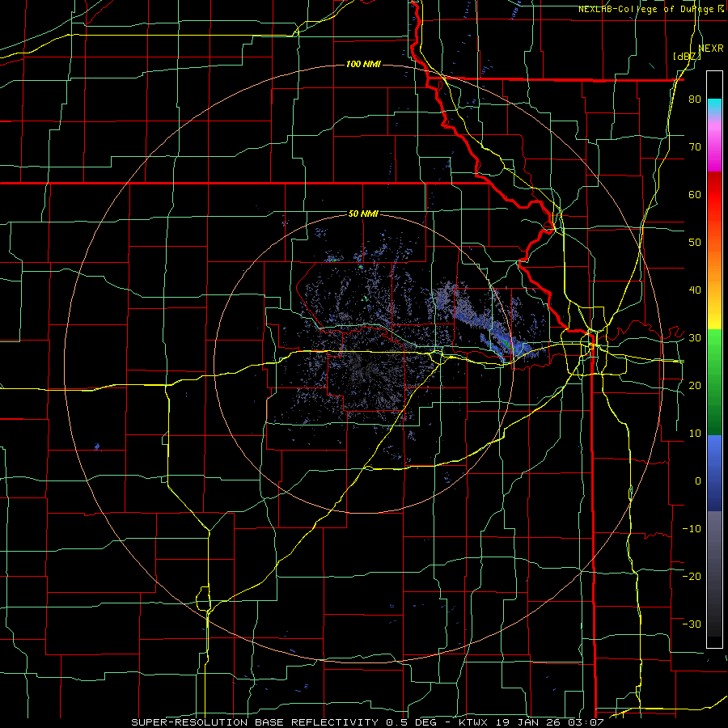The width and height of the screenshot is (728, 728).
Task: Click the 19 JAN 26 date text
Action: pos(527,722)
